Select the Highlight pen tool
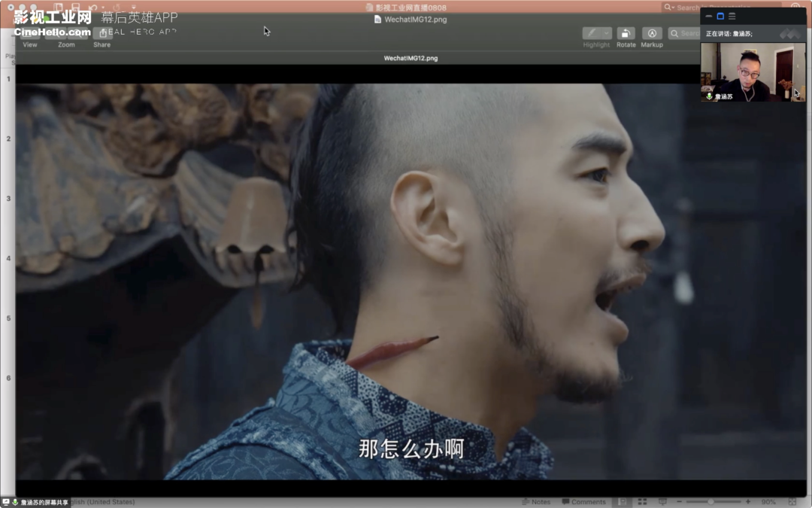 pyautogui.click(x=592, y=34)
